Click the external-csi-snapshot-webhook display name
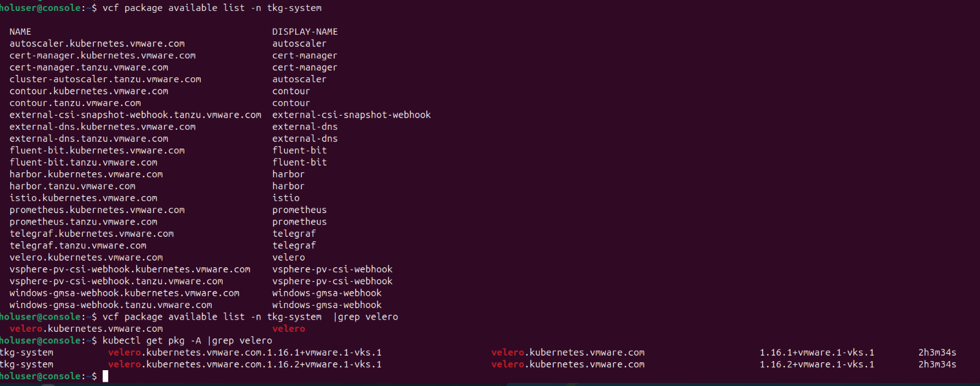The width and height of the screenshot is (980, 386). click(351, 115)
